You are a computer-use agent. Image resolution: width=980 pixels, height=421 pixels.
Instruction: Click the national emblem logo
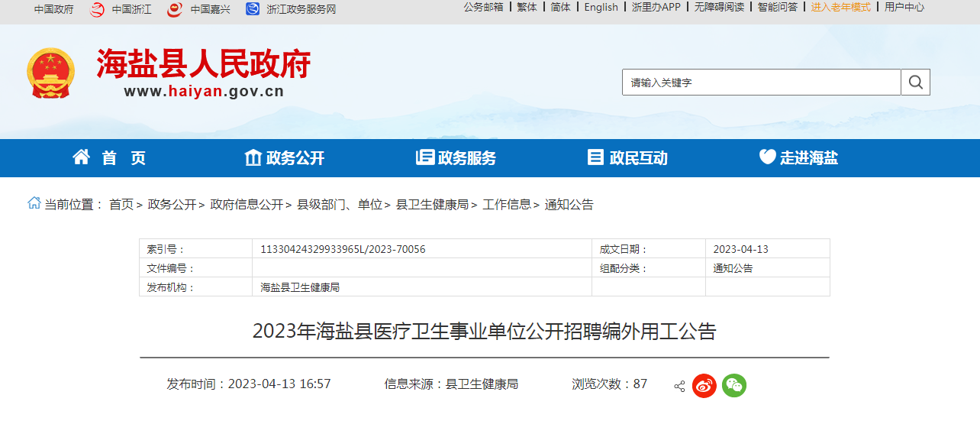[x=51, y=73]
